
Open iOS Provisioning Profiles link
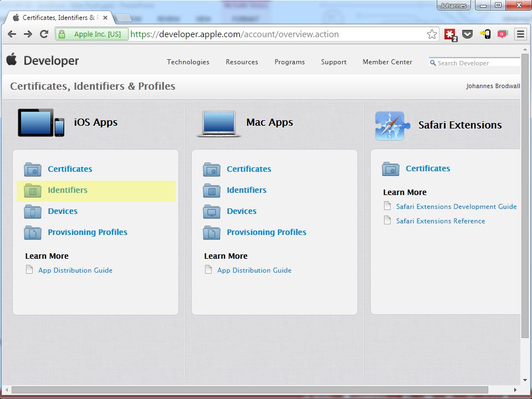tap(88, 232)
